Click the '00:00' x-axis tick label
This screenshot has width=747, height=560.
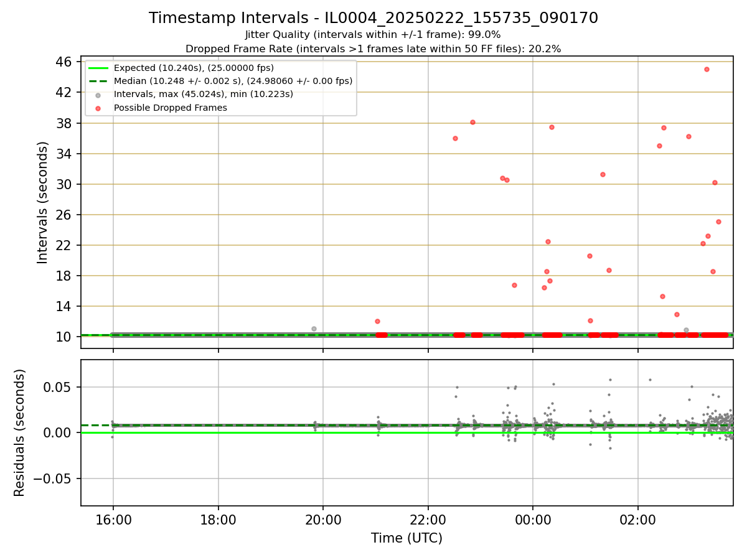click(x=533, y=520)
